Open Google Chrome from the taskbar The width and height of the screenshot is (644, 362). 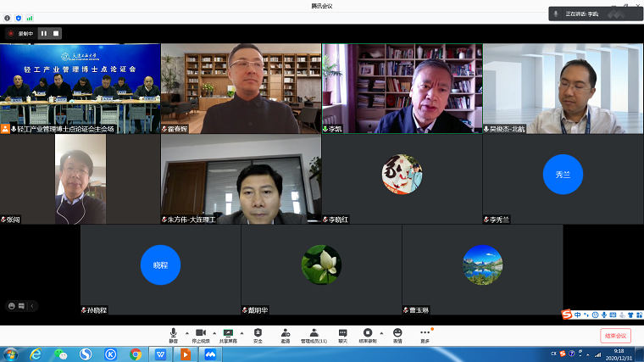(x=136, y=354)
